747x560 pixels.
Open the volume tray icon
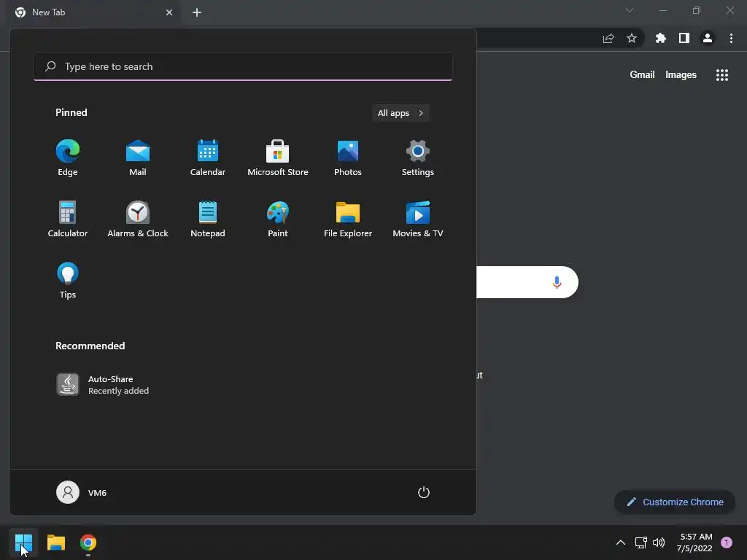click(659, 542)
